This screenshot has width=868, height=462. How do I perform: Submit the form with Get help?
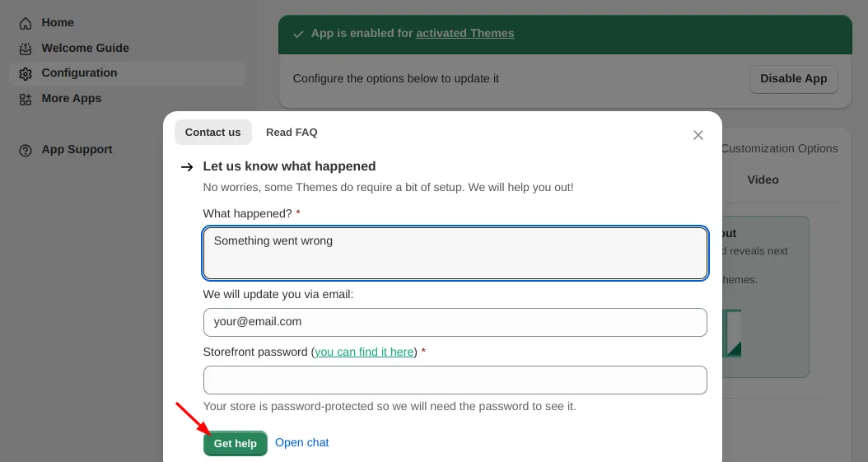236,443
